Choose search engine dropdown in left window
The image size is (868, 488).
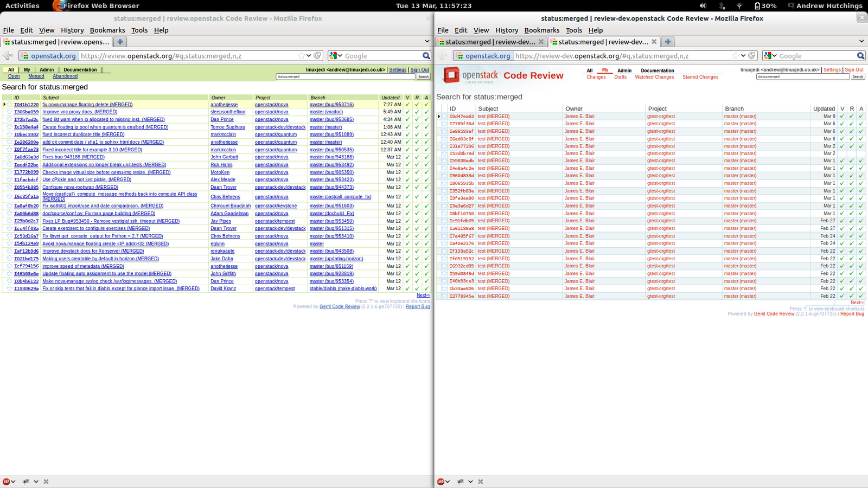[336, 55]
